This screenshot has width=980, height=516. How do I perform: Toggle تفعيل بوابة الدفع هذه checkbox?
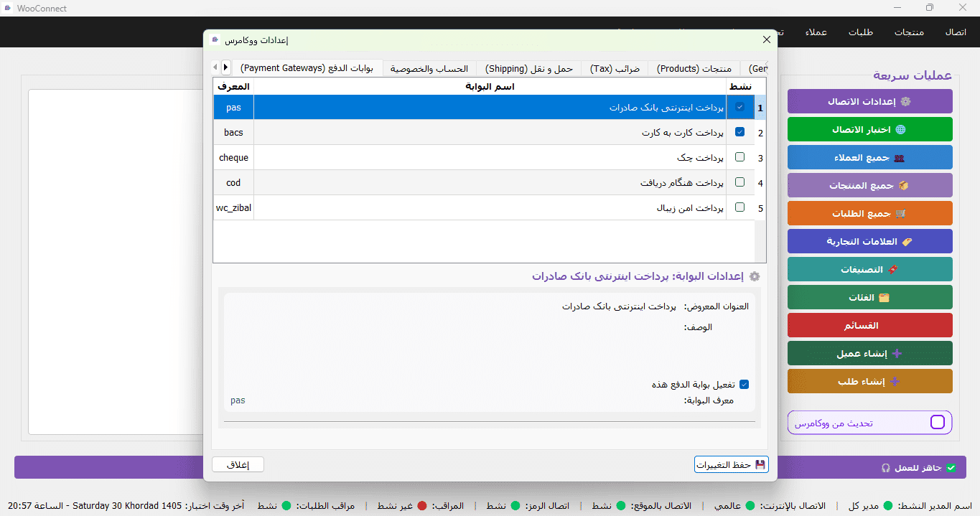point(745,385)
